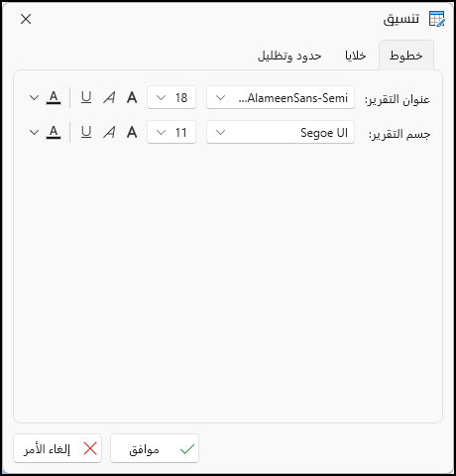Open the Segoe UI font dropdown
456x476 pixels.
click(281, 132)
